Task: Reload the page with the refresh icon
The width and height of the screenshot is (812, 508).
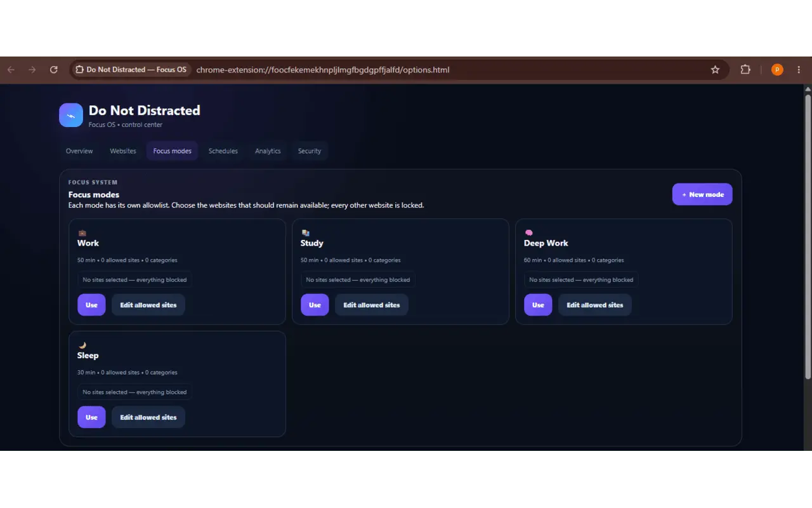Action: tap(54, 70)
